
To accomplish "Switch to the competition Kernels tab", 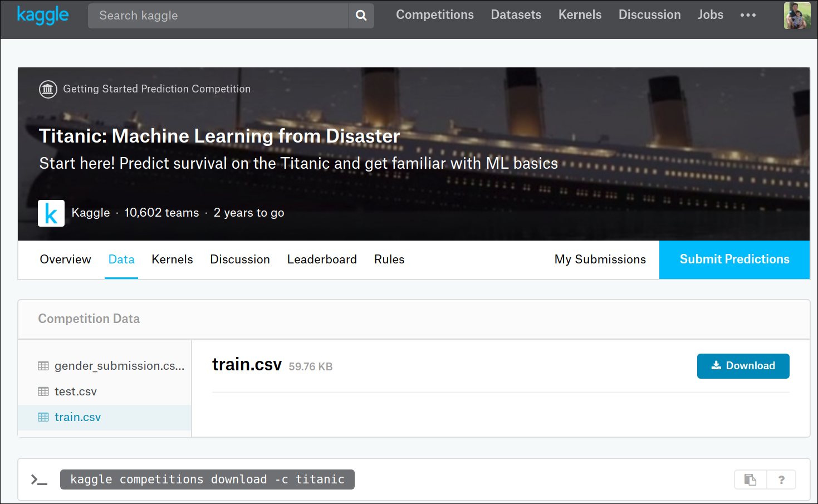I will pos(172,260).
